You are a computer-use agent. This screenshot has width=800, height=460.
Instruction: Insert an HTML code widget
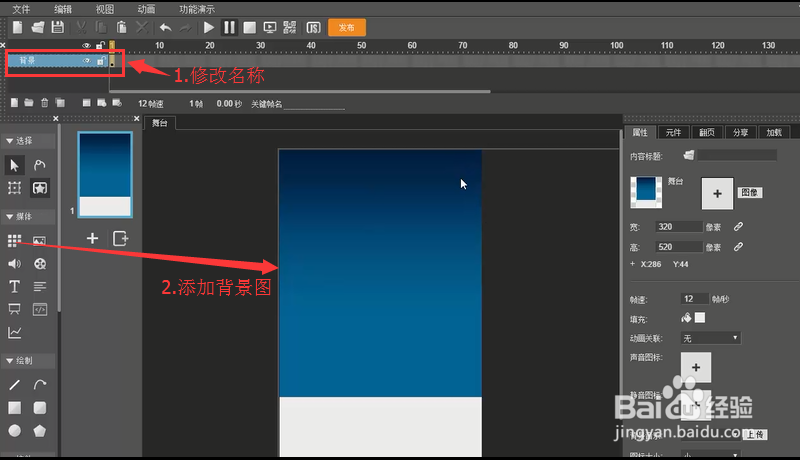coord(40,310)
